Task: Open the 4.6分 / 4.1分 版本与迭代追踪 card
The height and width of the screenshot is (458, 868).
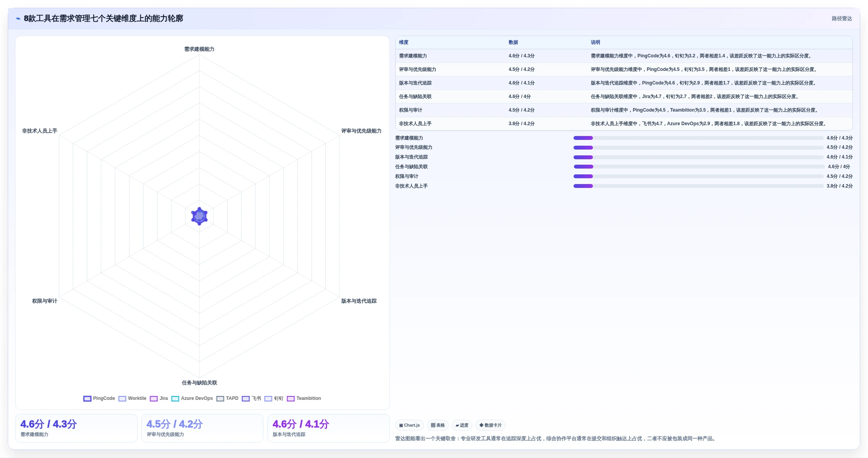Action: (329, 428)
